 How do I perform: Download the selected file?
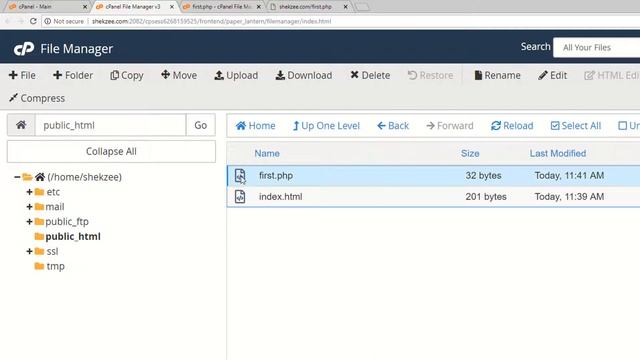point(304,76)
